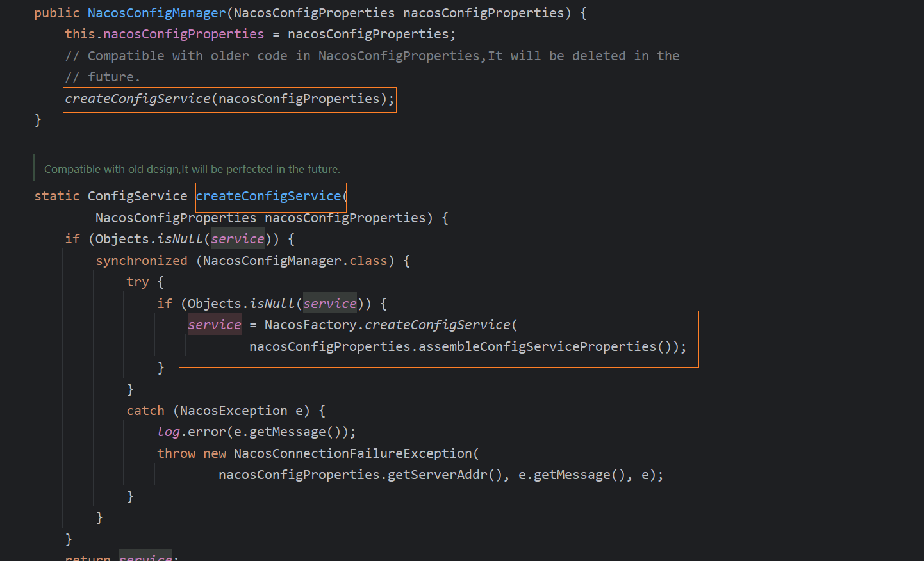The image size is (924, 561).
Task: Click NacosException in the catch clause
Action: coord(233,411)
